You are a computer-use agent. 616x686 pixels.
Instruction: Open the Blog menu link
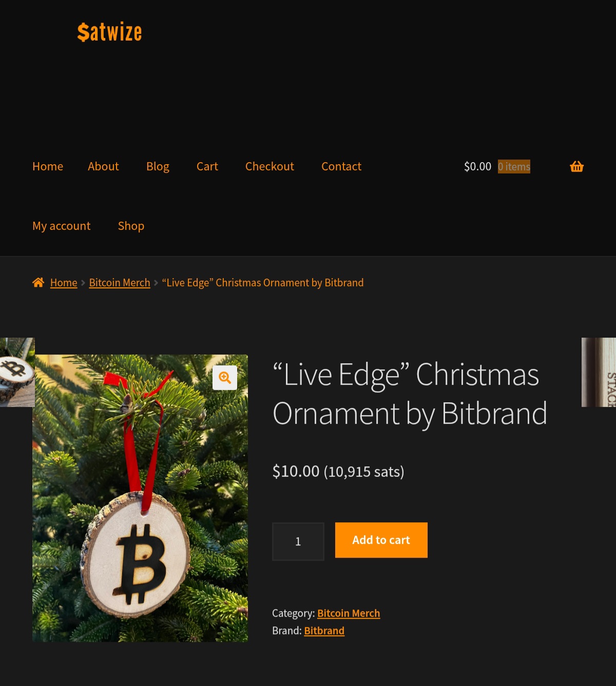pyautogui.click(x=158, y=167)
